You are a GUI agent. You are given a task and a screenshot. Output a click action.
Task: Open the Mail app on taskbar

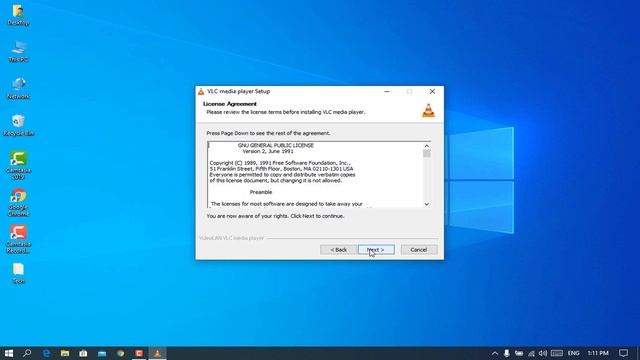coord(102,353)
